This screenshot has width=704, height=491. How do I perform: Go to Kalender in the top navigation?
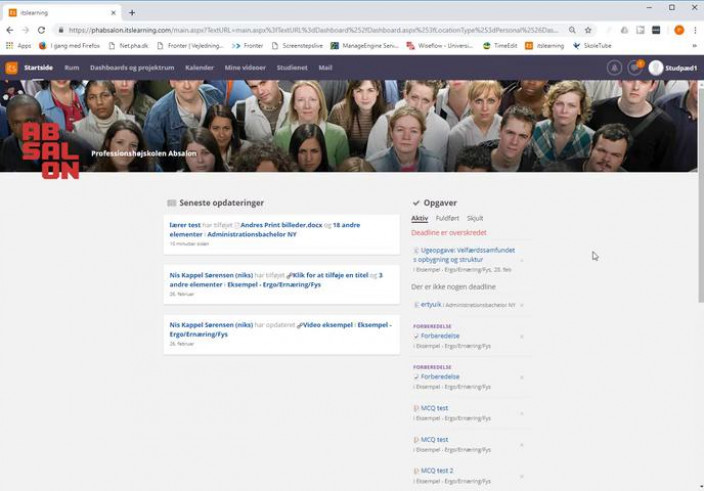coord(200,67)
